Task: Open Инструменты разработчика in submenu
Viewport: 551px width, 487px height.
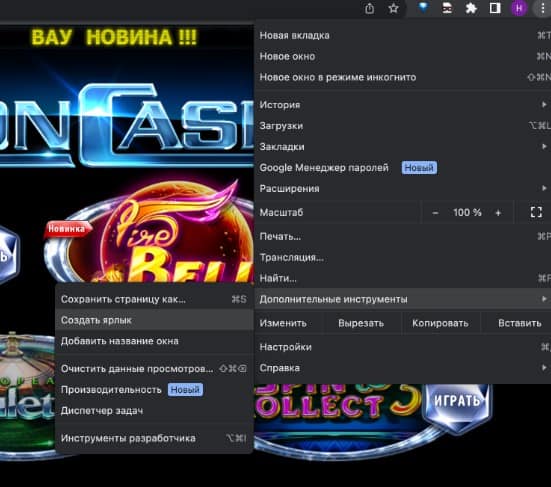Action: (154, 438)
